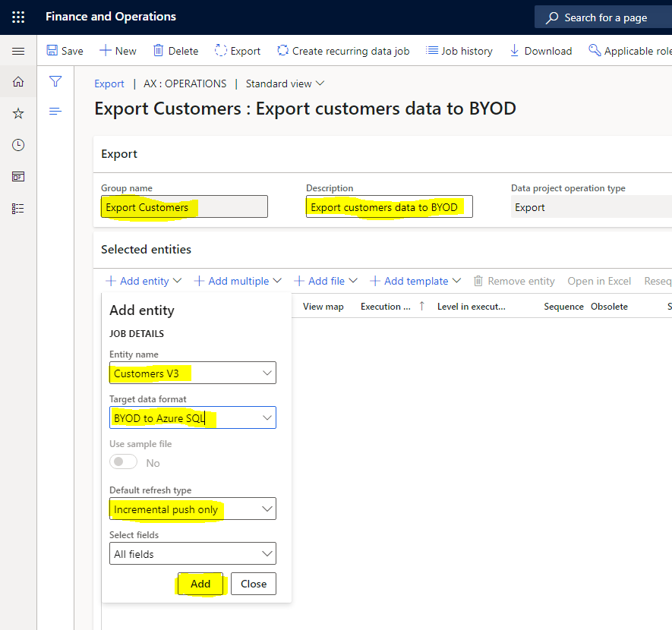This screenshot has height=630, width=672.
Task: Click the Search for a page box
Action: [604, 17]
